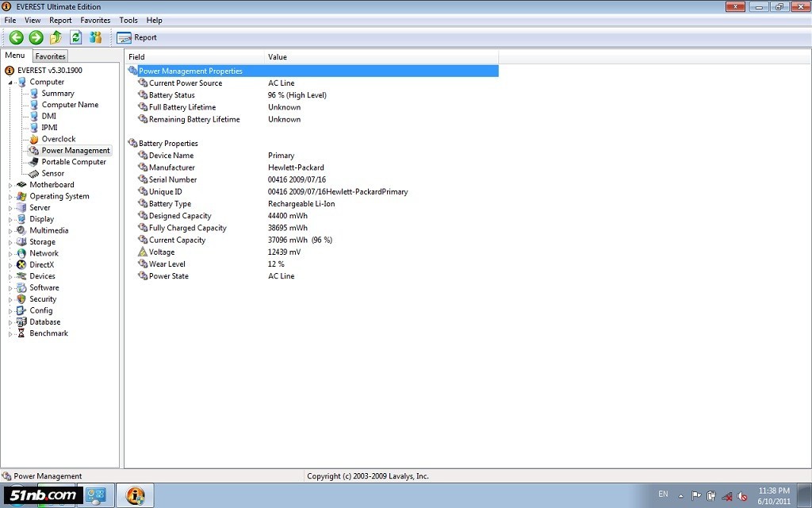Select the Overclock flame icon item
The width and height of the screenshot is (812, 508).
[x=58, y=139]
